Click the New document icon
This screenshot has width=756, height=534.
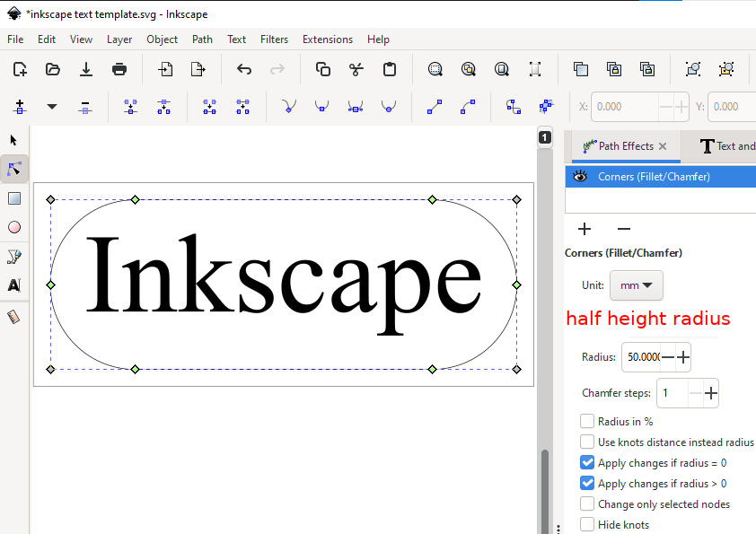point(20,69)
